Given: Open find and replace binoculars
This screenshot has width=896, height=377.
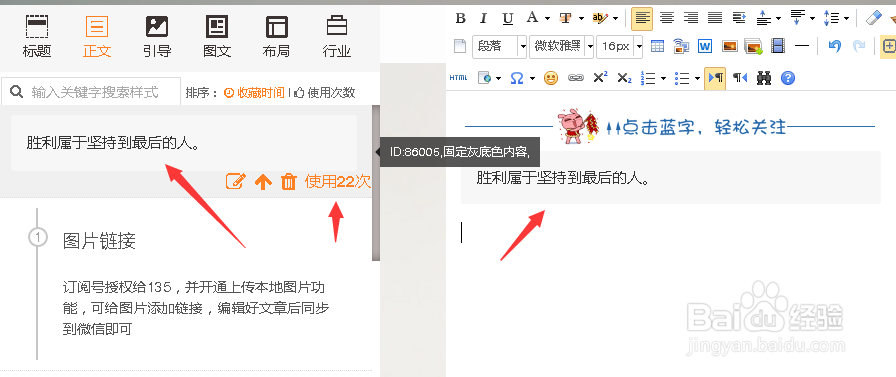Looking at the screenshot, I should (764, 78).
